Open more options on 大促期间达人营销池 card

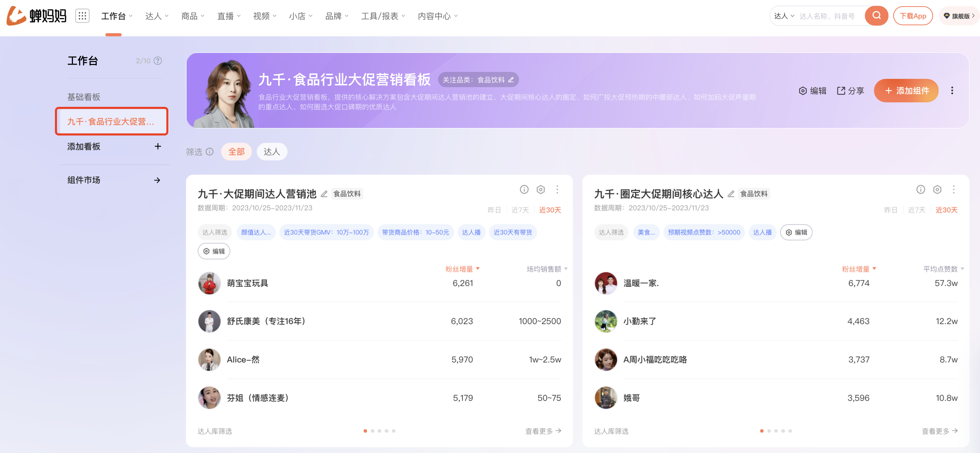pos(557,189)
